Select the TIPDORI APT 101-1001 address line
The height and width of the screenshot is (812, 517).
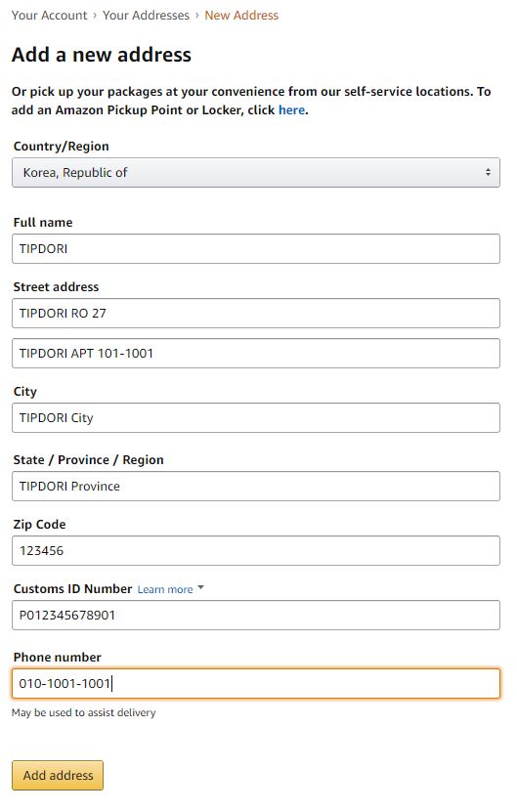tap(256, 353)
